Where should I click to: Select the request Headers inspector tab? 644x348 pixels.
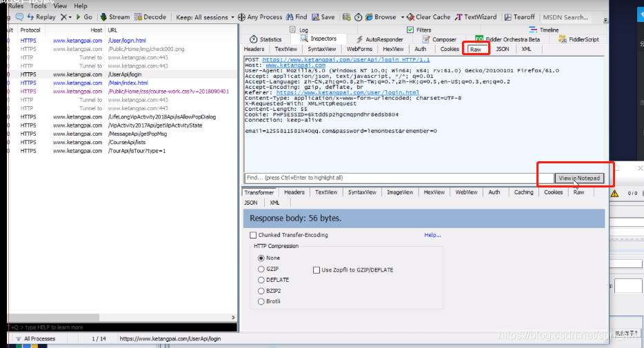[x=254, y=49]
